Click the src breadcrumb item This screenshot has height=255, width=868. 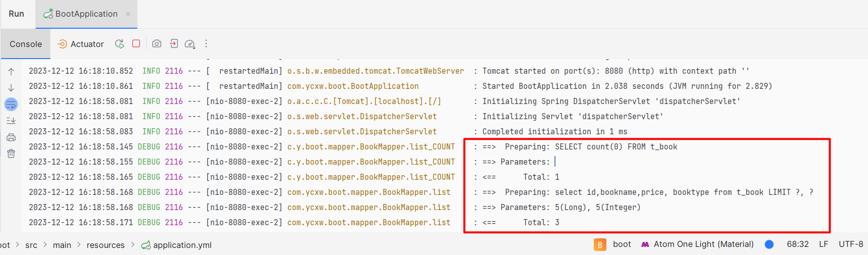tap(31, 245)
